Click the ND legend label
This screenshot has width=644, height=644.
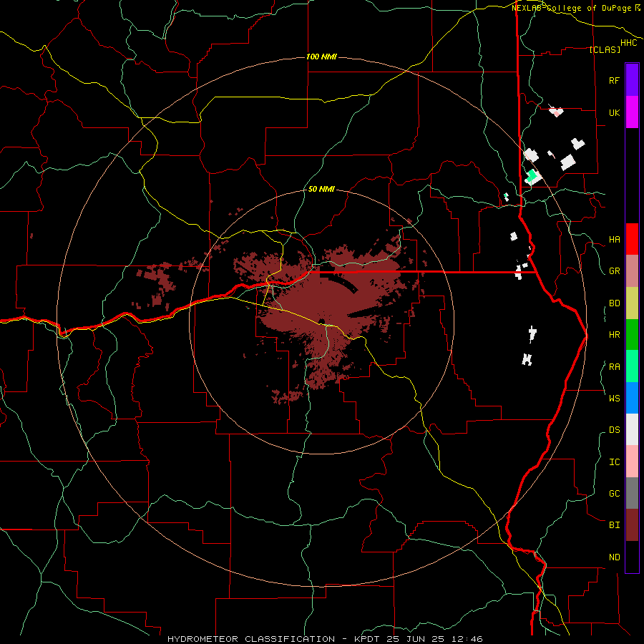614,557
